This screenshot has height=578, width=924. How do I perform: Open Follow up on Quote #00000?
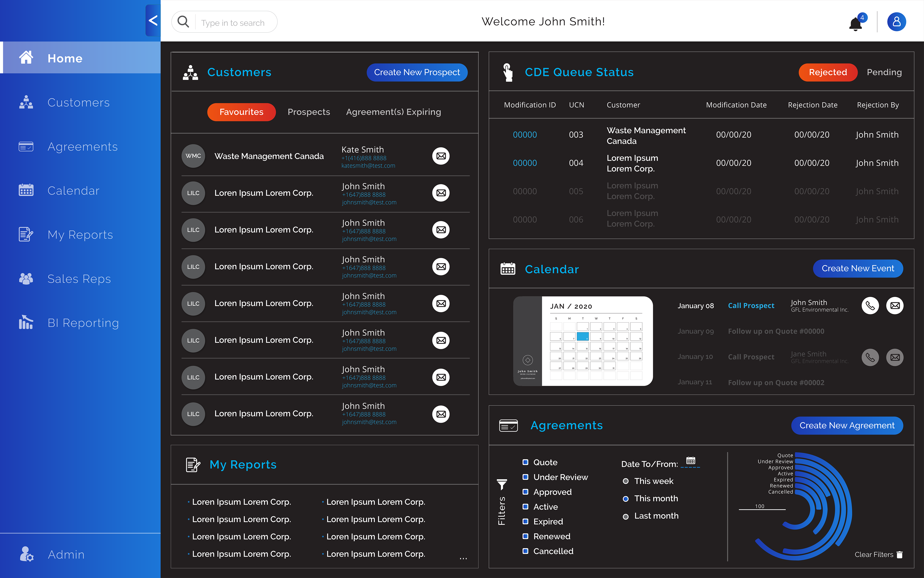776,331
